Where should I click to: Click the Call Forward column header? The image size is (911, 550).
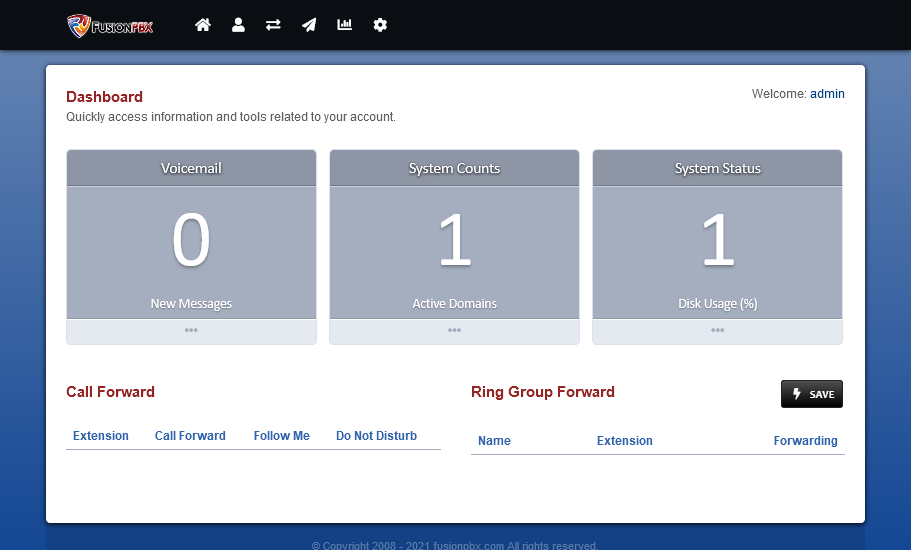point(190,436)
